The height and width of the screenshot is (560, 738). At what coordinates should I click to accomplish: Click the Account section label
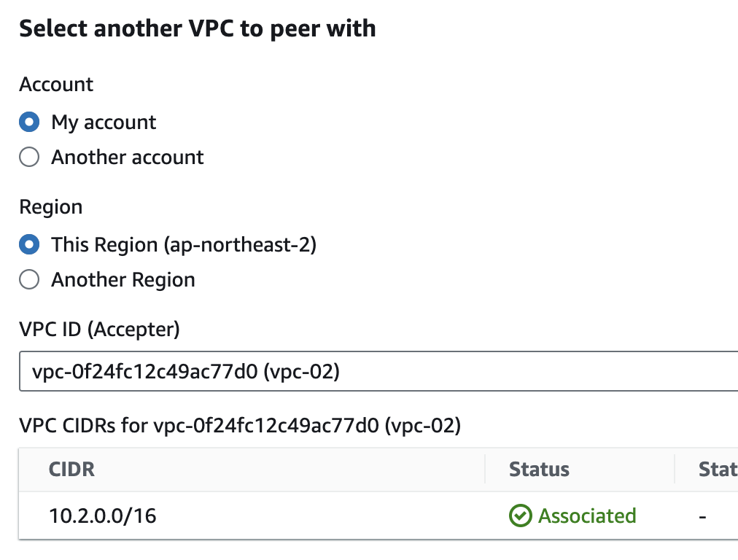point(56,85)
